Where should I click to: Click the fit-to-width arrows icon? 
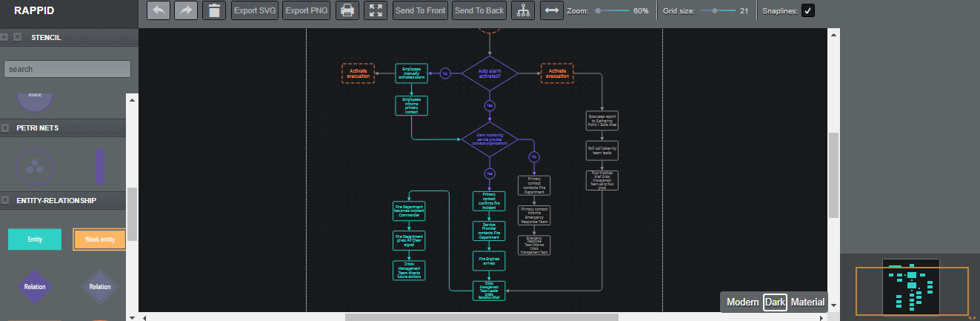[x=551, y=10]
